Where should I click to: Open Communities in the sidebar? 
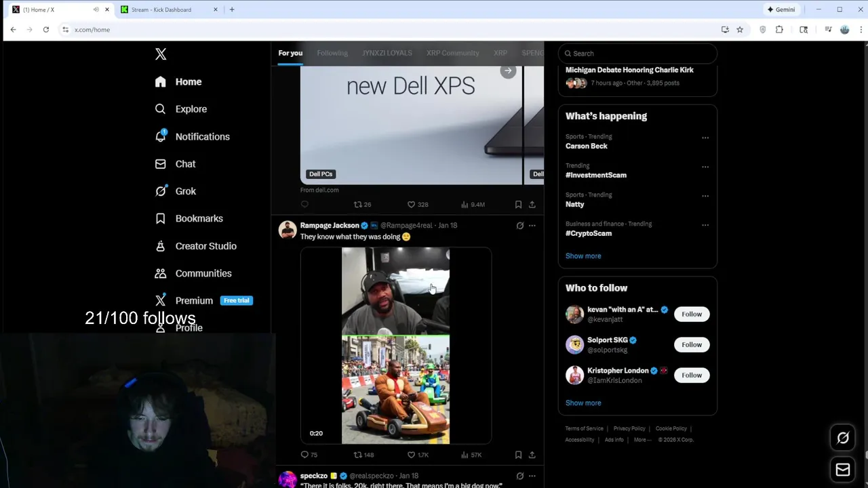(x=193, y=273)
